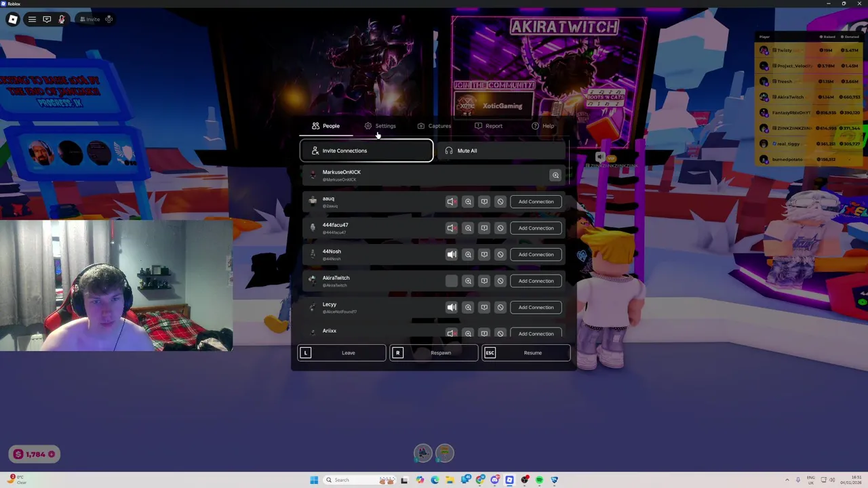Toggle AkiraTwitch blank voice button
The image size is (868, 488).
pyautogui.click(x=451, y=281)
